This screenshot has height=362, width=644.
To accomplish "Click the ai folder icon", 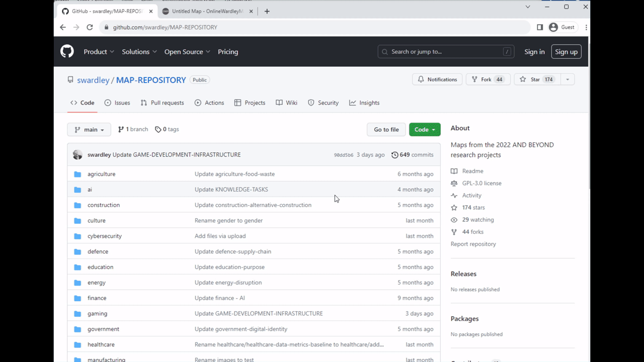I will tap(77, 190).
